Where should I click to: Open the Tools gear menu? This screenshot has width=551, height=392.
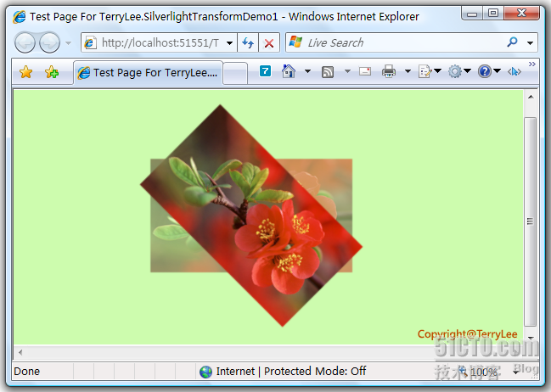(455, 71)
